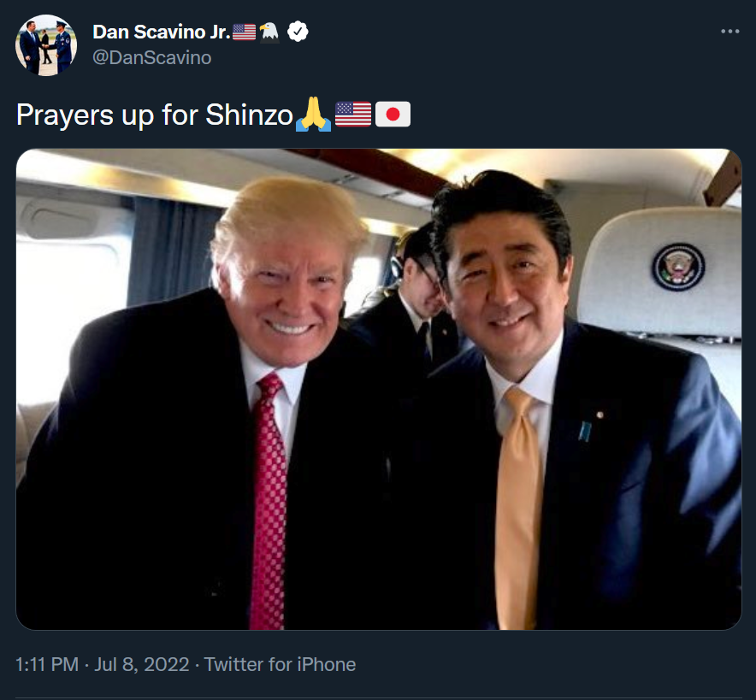Click the red tie in the photo
Viewport: 756px width, 700px height.
pos(269,501)
